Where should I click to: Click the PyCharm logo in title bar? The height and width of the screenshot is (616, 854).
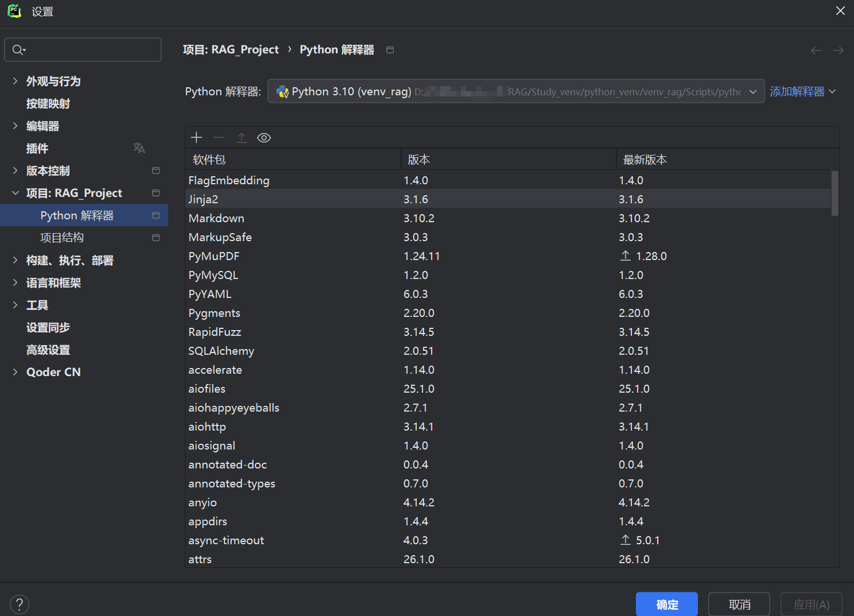pos(14,11)
